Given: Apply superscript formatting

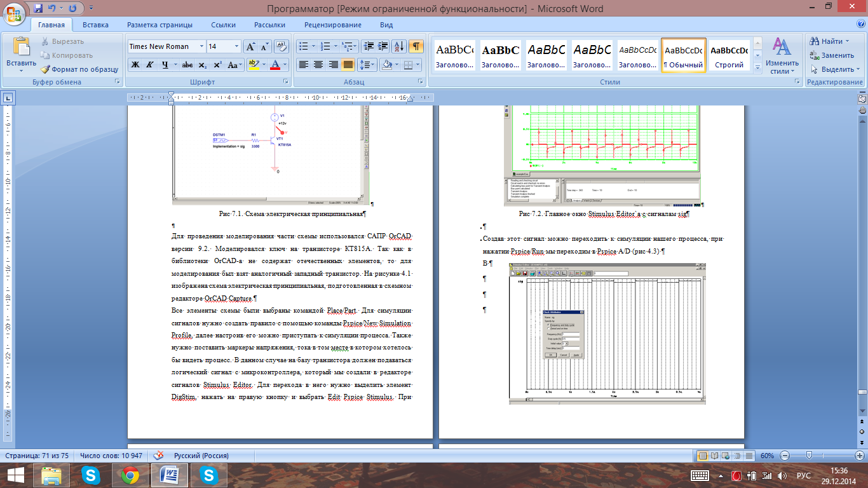Looking at the screenshot, I should click(217, 65).
